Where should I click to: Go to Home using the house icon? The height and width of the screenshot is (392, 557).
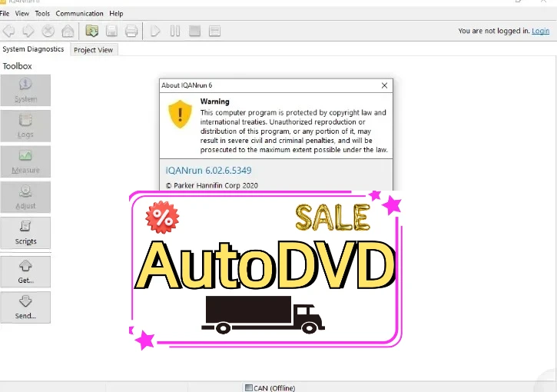[x=68, y=31]
